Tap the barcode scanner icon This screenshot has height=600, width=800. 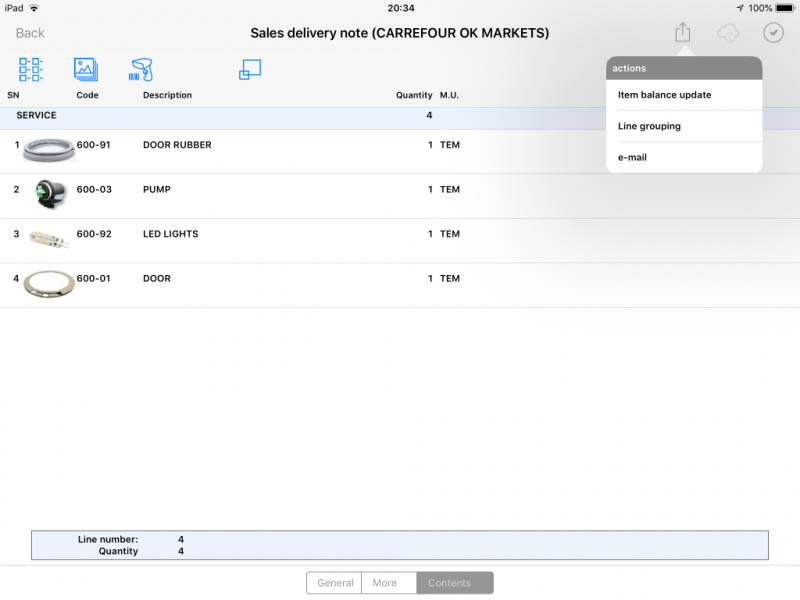141,69
